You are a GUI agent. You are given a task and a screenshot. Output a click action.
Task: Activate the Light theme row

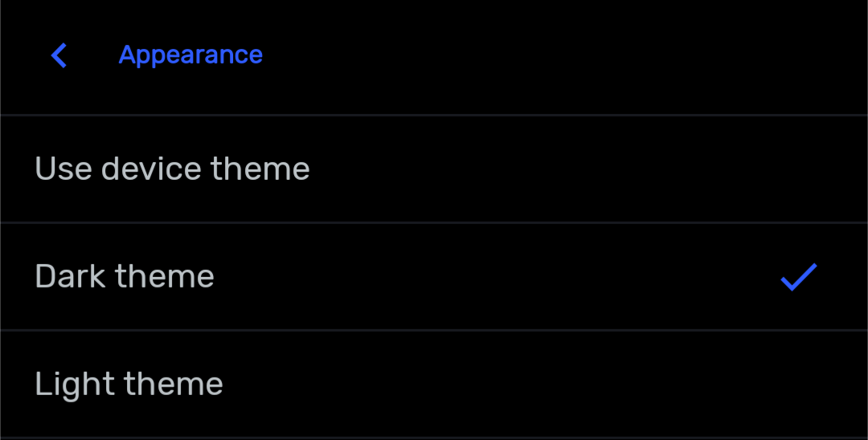(434, 385)
